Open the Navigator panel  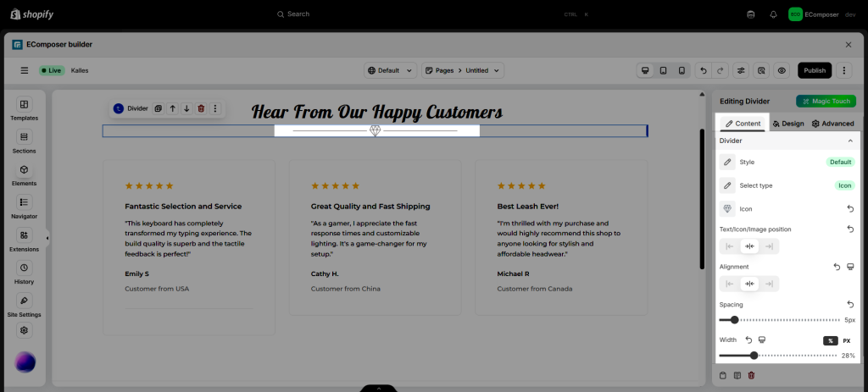[24, 207]
